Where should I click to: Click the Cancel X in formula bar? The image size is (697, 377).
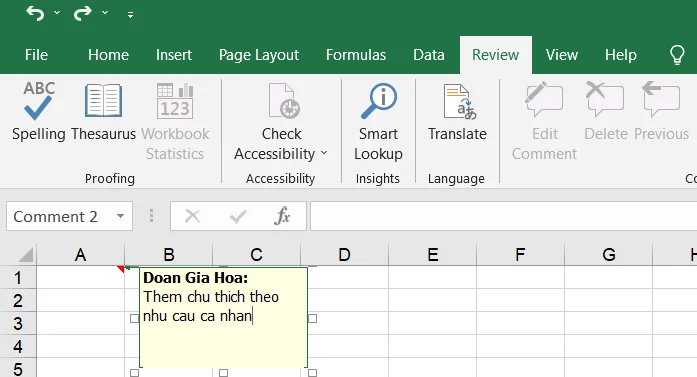click(x=192, y=217)
